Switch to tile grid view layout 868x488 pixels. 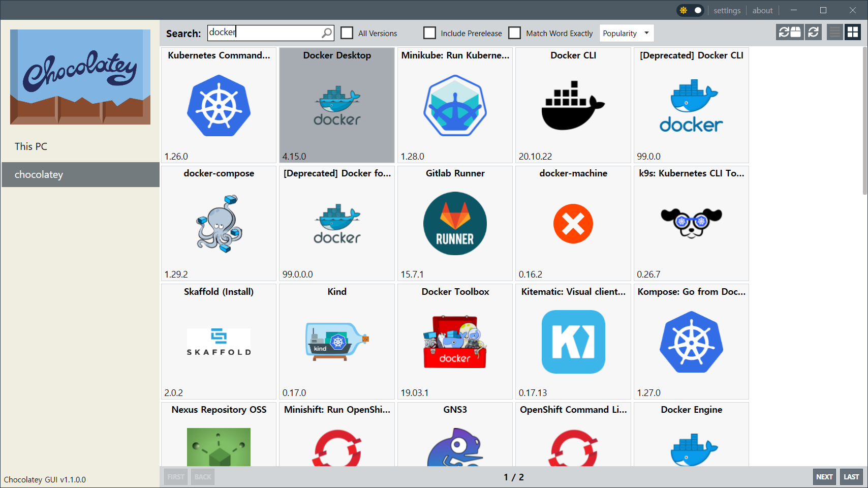point(853,32)
